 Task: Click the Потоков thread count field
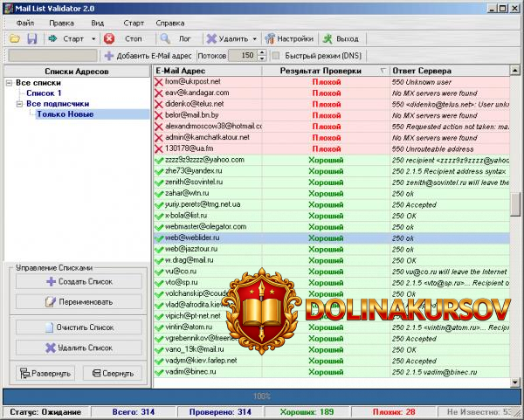coord(244,56)
